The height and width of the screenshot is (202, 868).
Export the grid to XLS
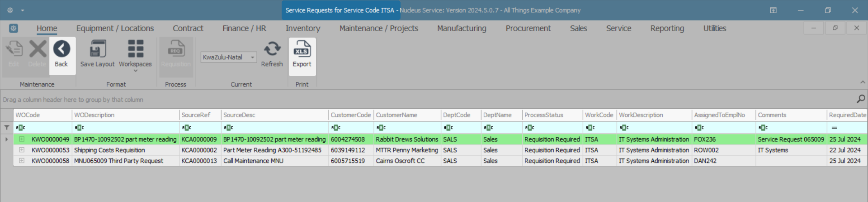(x=302, y=49)
